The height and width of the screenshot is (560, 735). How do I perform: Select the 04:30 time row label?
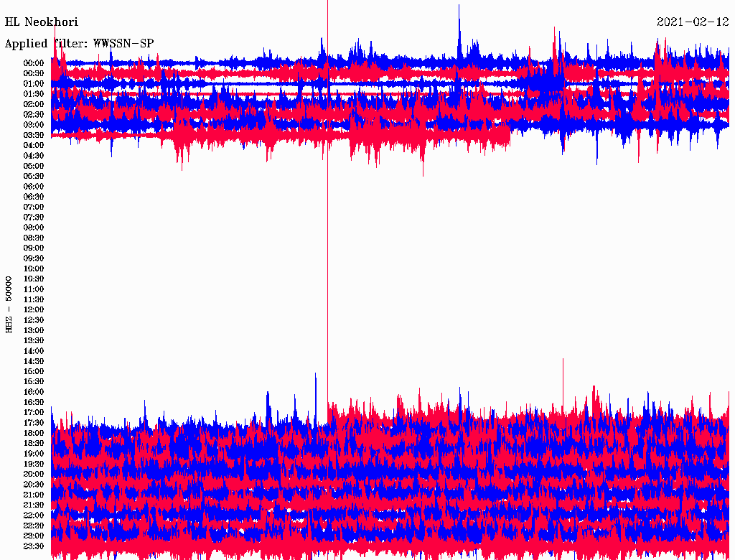coord(34,156)
